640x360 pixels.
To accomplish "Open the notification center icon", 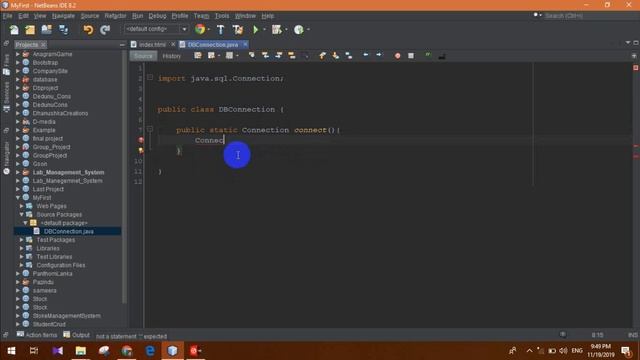I will (x=626, y=351).
